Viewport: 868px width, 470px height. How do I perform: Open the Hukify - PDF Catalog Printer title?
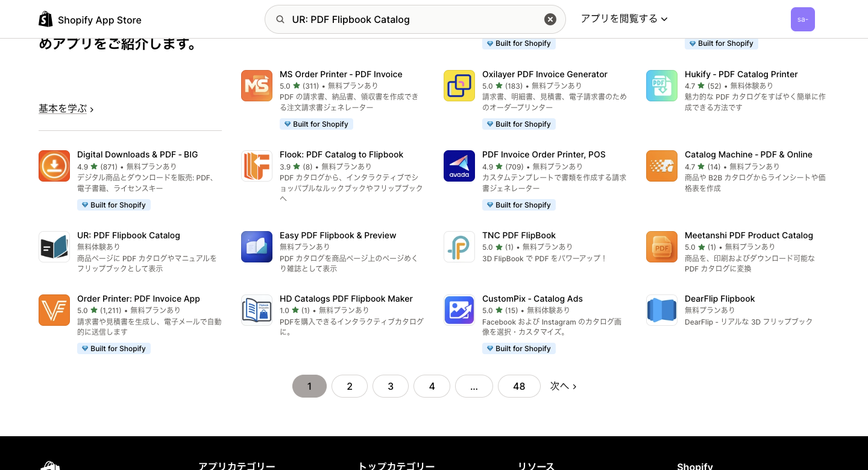click(x=741, y=74)
